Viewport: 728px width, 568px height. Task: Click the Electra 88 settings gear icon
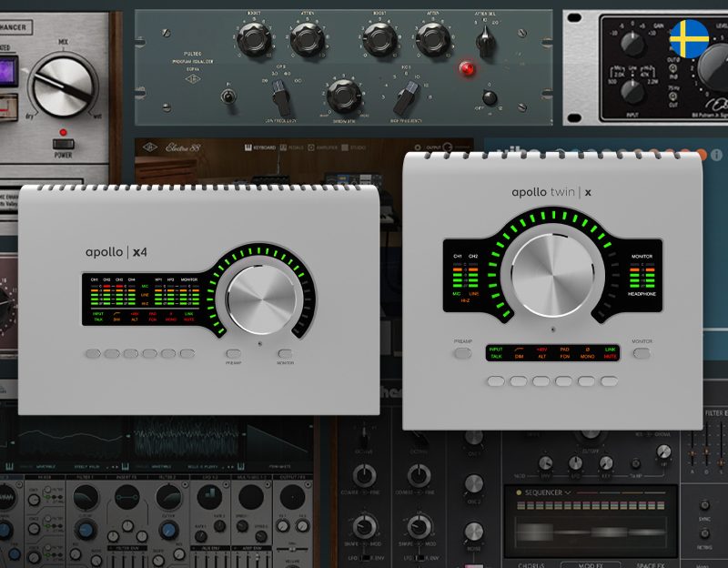pyautogui.click(x=418, y=147)
